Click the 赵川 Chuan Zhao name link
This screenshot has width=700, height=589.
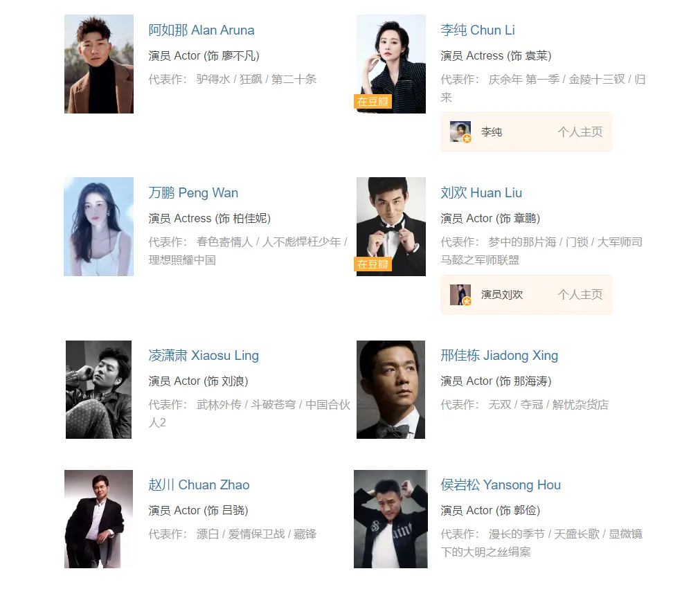(199, 485)
